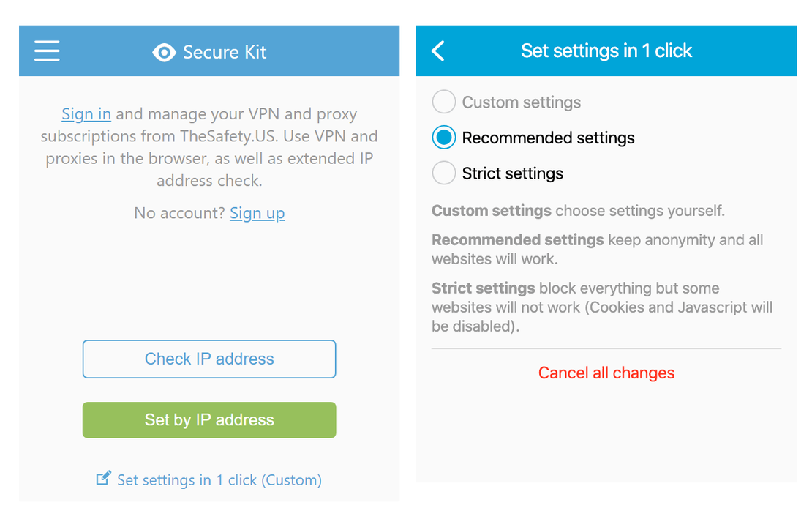This screenshot has height=508, width=812.
Task: Go back using the left chevron
Action: 438,51
